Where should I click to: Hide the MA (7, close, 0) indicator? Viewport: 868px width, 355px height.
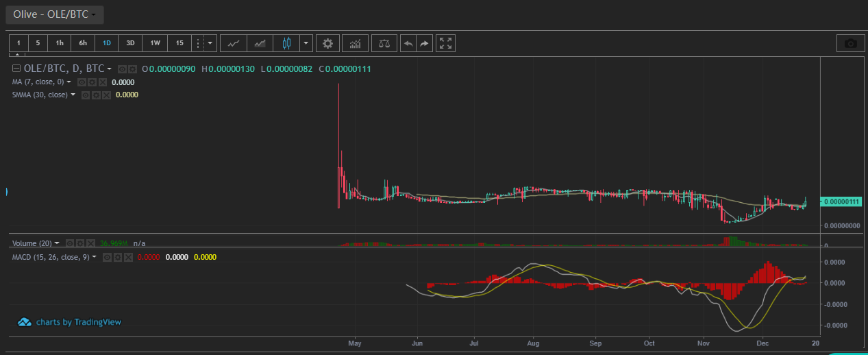click(x=81, y=82)
